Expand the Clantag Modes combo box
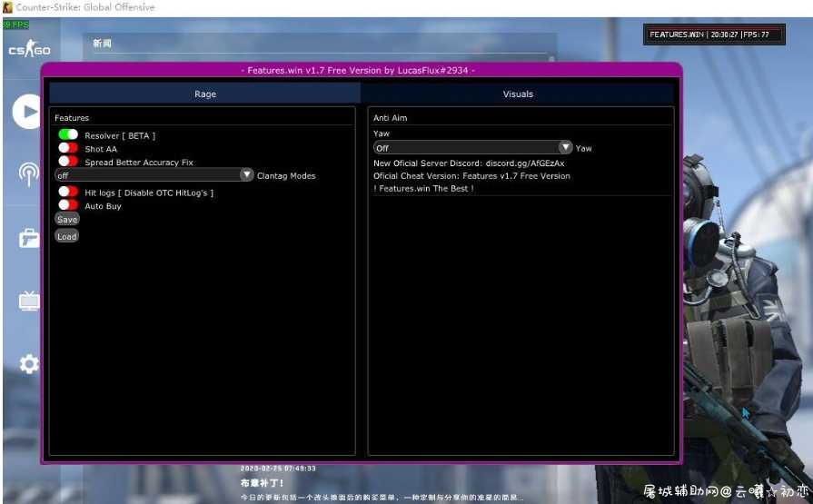The height and width of the screenshot is (504, 813). point(154,174)
